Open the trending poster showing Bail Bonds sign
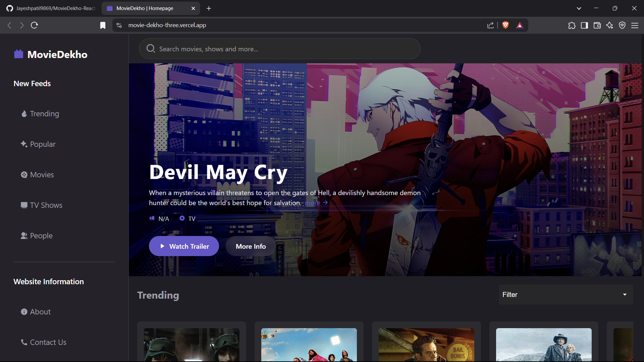 426,345
